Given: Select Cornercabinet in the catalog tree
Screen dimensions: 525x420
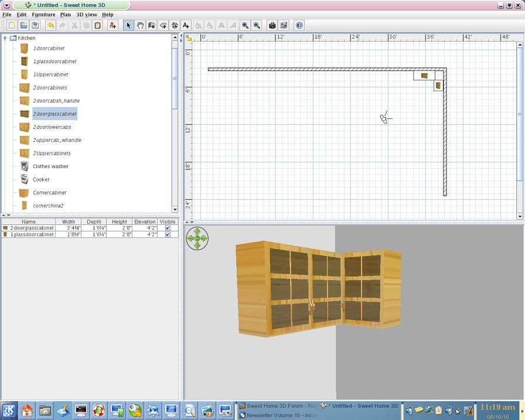Looking at the screenshot, I should tap(49, 193).
